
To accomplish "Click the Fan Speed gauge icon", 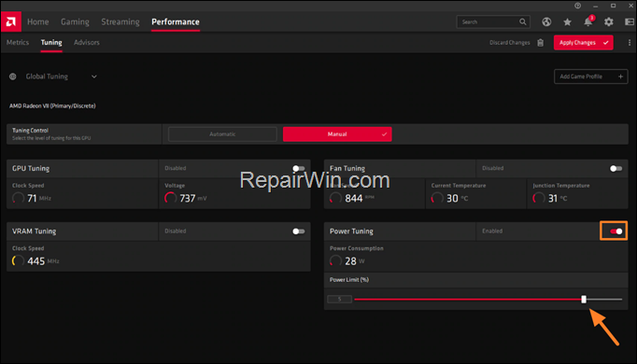I will [335, 198].
